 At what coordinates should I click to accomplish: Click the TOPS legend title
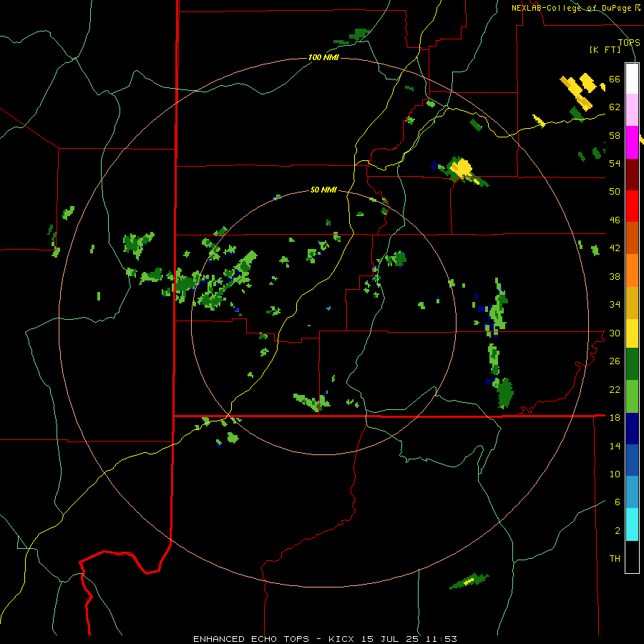pyautogui.click(x=629, y=42)
